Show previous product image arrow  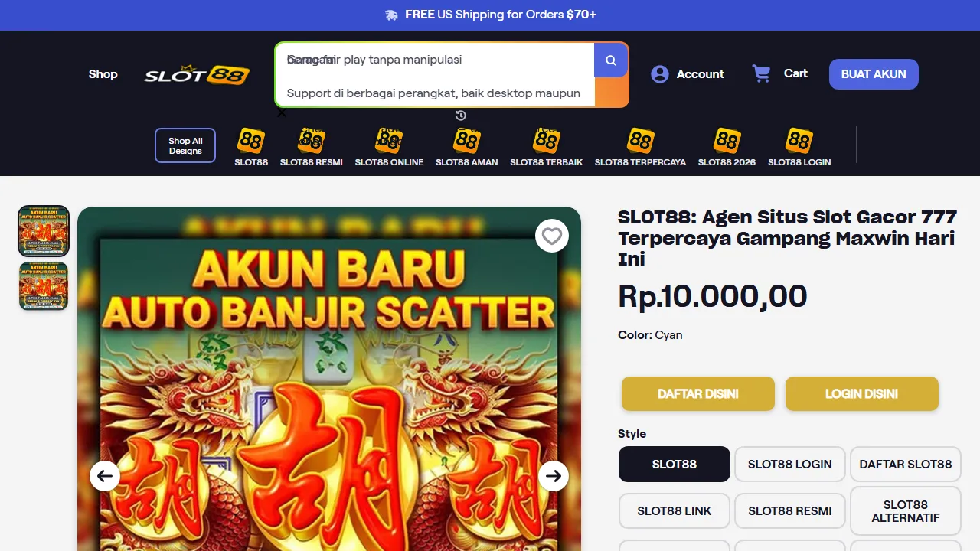click(x=105, y=476)
